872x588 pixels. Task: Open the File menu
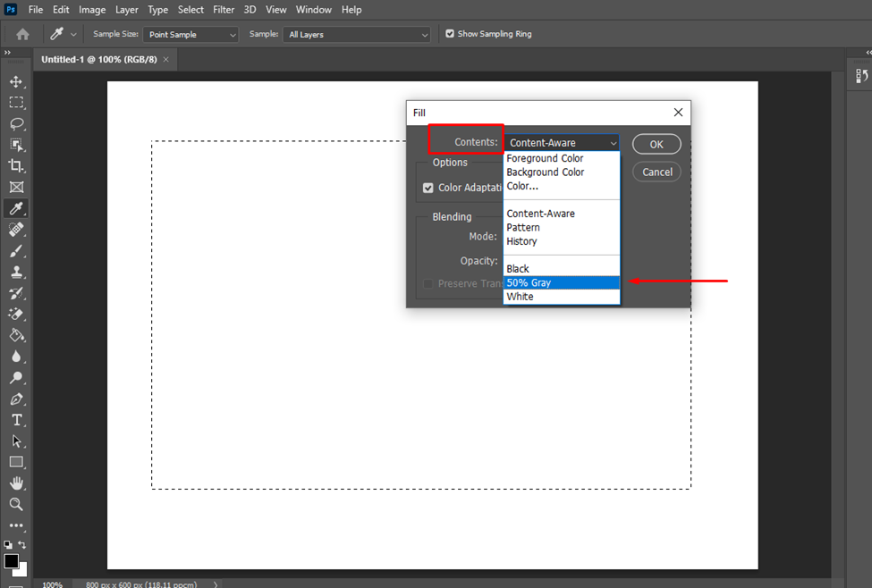36,10
